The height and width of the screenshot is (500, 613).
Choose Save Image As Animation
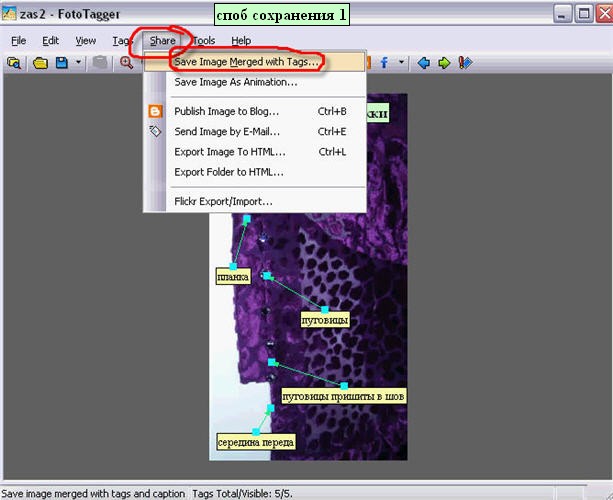click(255, 82)
